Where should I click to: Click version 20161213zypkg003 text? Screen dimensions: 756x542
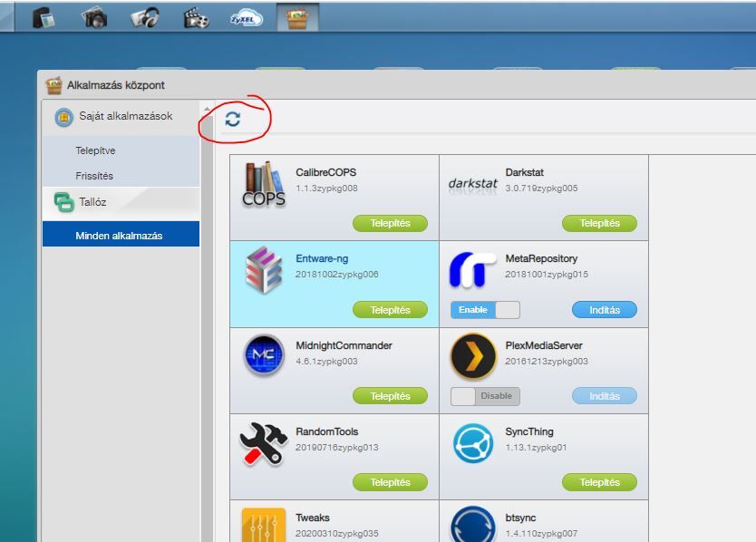(x=547, y=361)
